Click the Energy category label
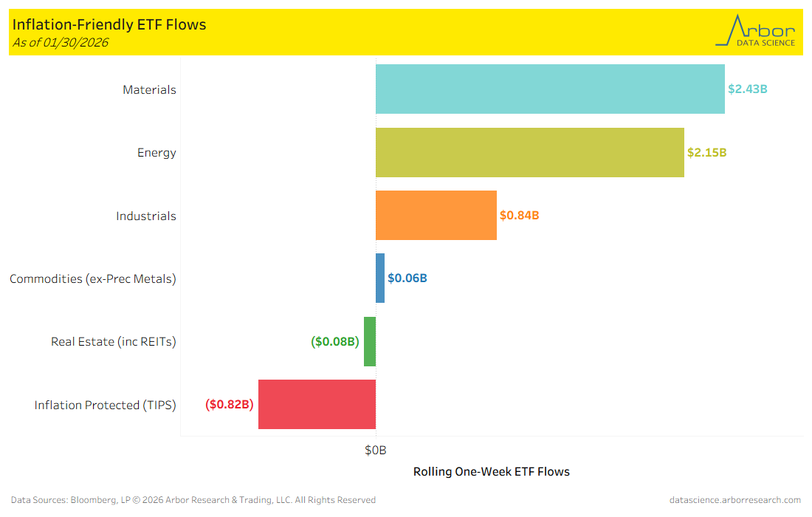 pyautogui.click(x=156, y=153)
